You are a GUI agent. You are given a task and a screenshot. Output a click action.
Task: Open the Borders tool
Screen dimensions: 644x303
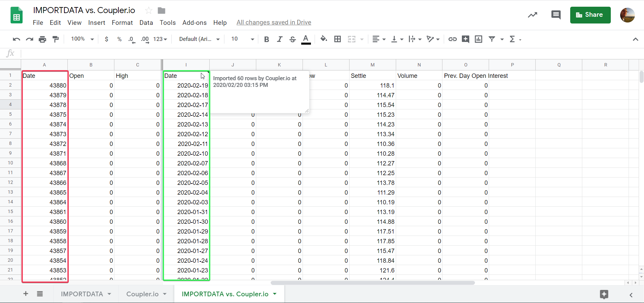coord(337,39)
